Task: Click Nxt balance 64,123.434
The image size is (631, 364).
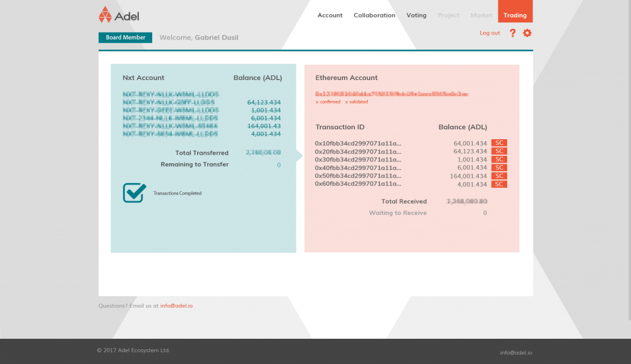Action: (x=264, y=102)
